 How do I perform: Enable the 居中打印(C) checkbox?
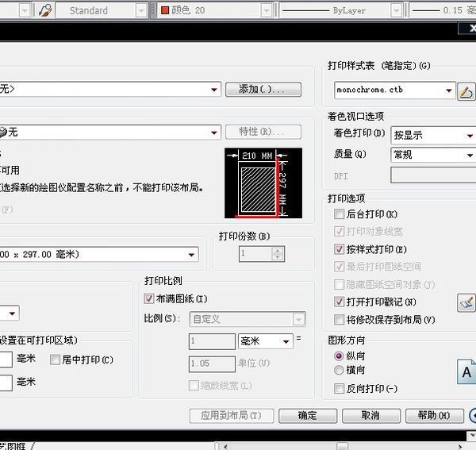55,360
